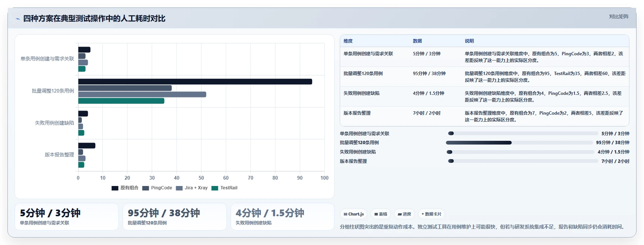Image resolution: width=644 pixels, height=245 pixels.
Task: Select the 原有组合 bar for 版本报告整理
Action: point(87,146)
